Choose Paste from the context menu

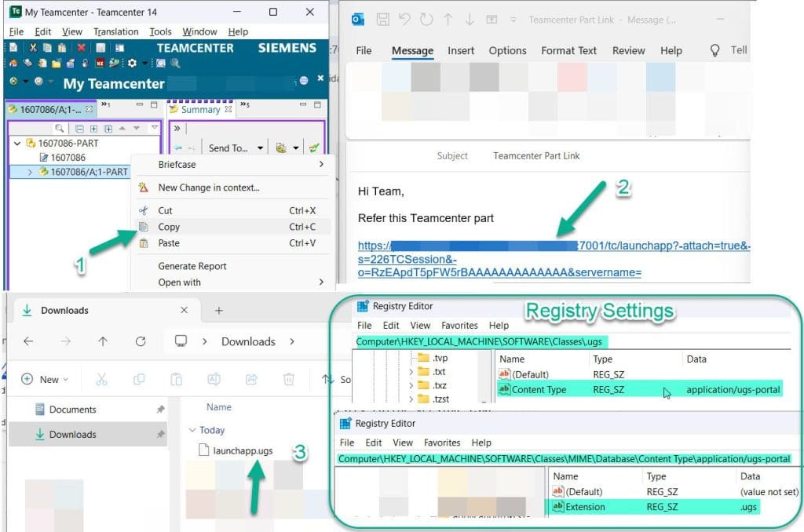click(x=230, y=243)
